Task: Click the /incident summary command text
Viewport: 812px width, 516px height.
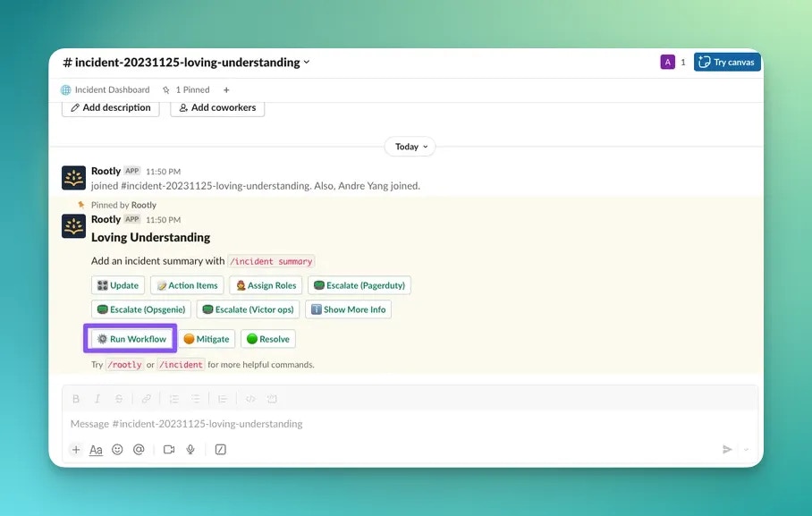Action: [271, 261]
